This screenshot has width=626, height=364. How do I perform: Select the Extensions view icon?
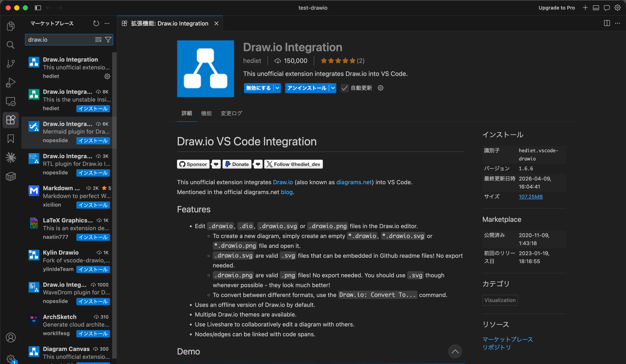coord(10,120)
